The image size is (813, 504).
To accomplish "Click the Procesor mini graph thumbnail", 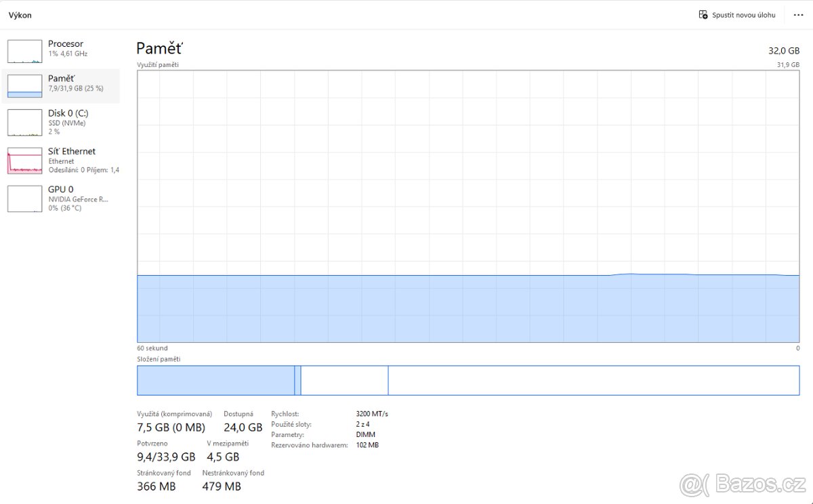I will click(x=24, y=51).
